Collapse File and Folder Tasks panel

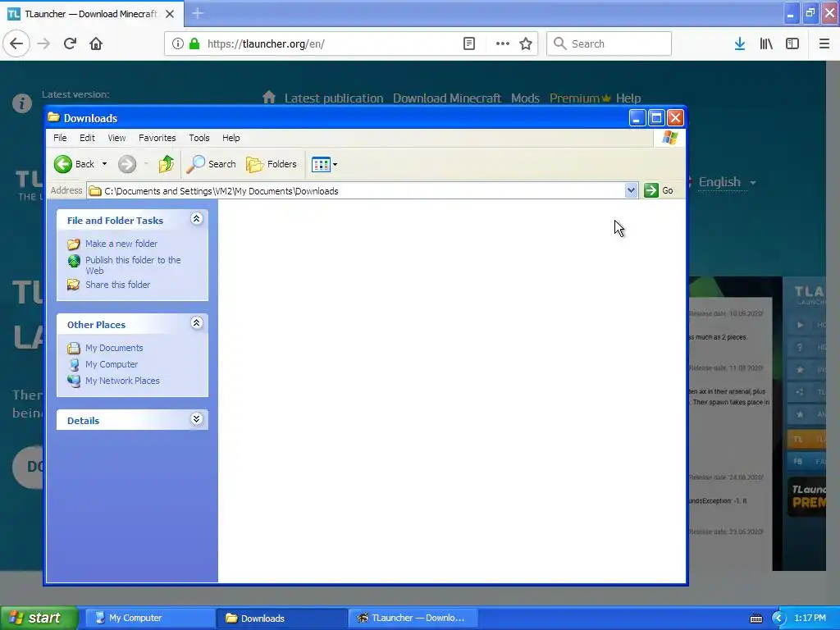tap(197, 218)
